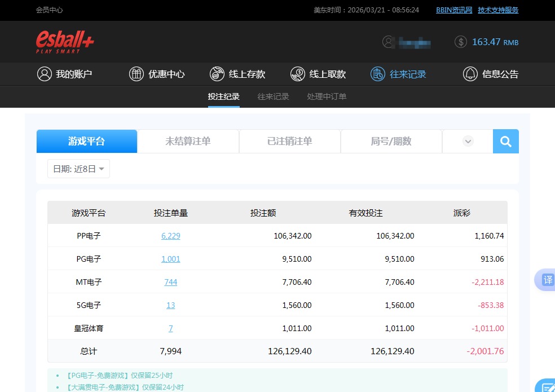Expand the 日期: 近8日 date dropdown
555x392 pixels.
[78, 168]
